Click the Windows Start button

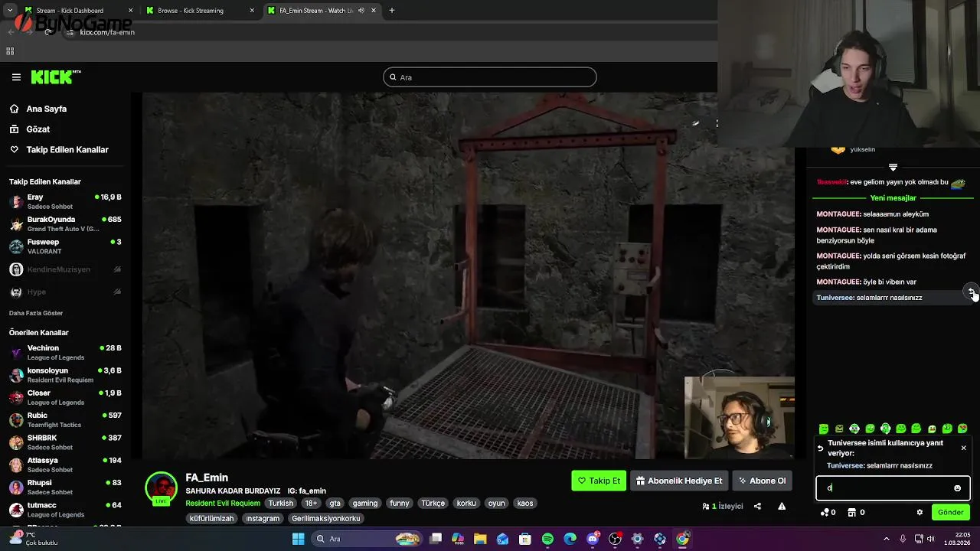pos(298,539)
